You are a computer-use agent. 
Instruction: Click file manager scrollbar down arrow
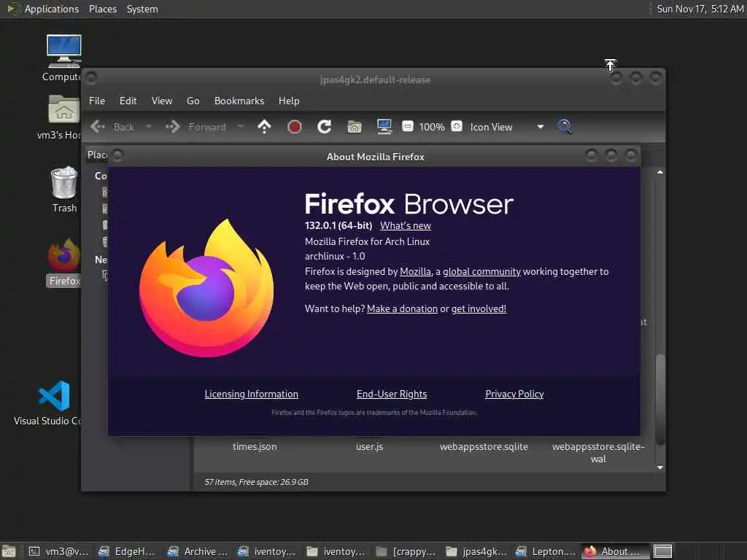point(659,467)
